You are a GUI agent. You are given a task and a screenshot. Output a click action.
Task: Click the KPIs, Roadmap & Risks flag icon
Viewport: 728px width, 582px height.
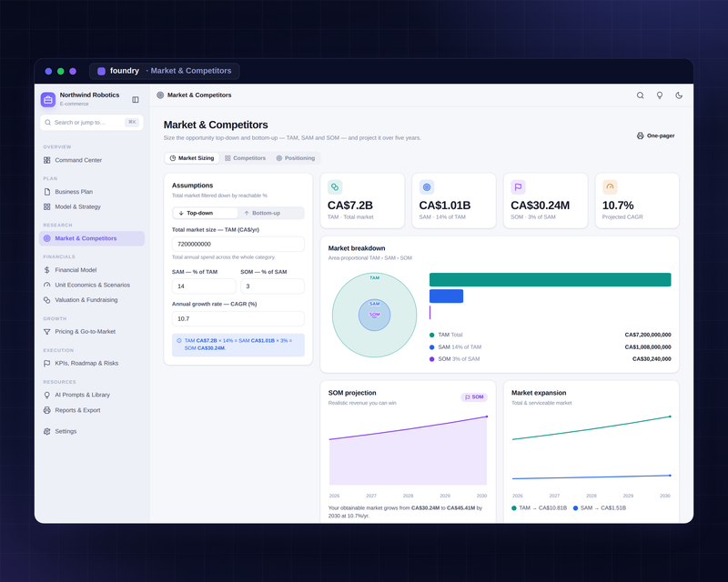[x=47, y=363]
